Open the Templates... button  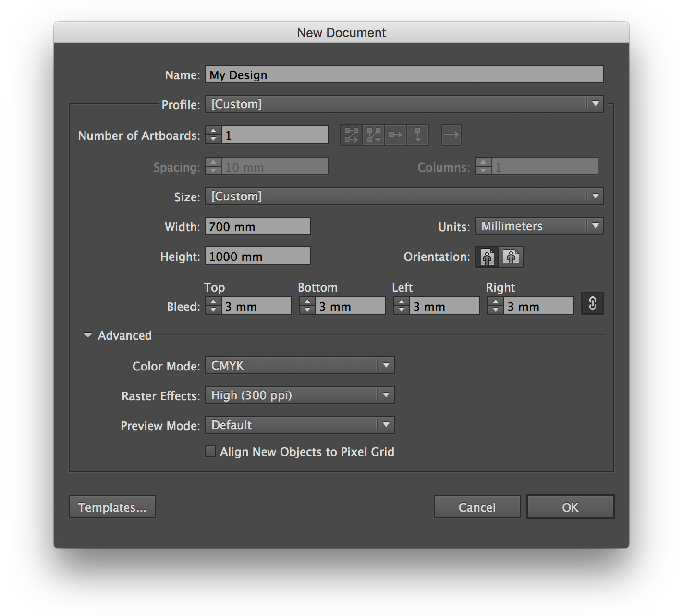[x=112, y=507]
